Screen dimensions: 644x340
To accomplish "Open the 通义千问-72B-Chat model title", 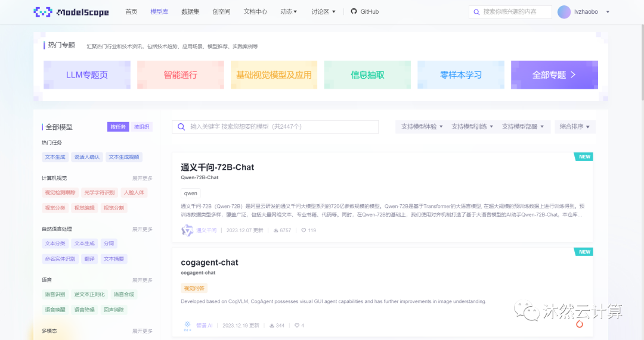I will (x=217, y=167).
